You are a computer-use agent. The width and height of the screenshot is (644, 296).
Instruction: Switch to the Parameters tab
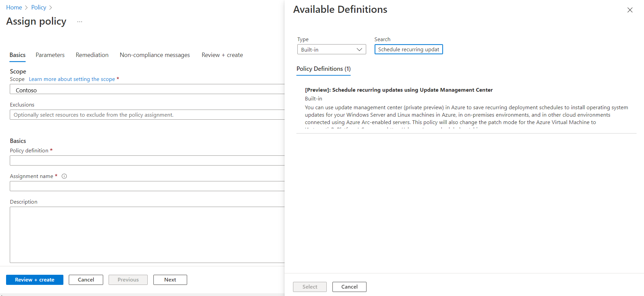(50, 55)
